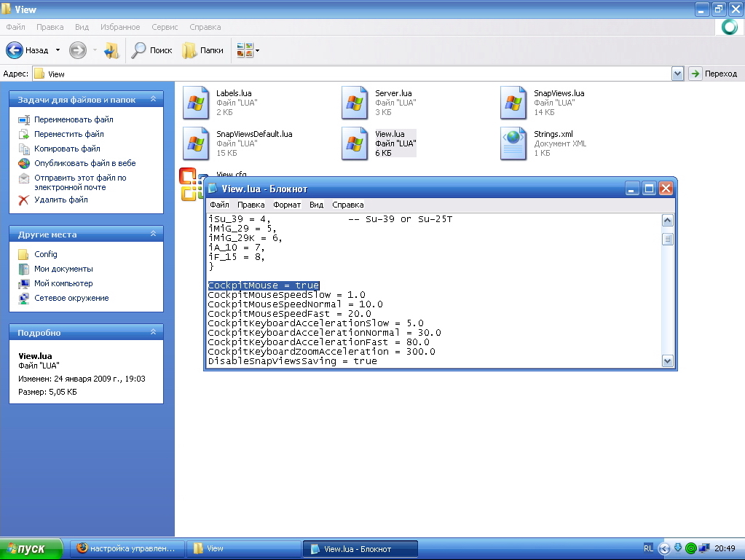Open Notepad's Вид menu
Screen dimensions: 745x560
(317, 205)
